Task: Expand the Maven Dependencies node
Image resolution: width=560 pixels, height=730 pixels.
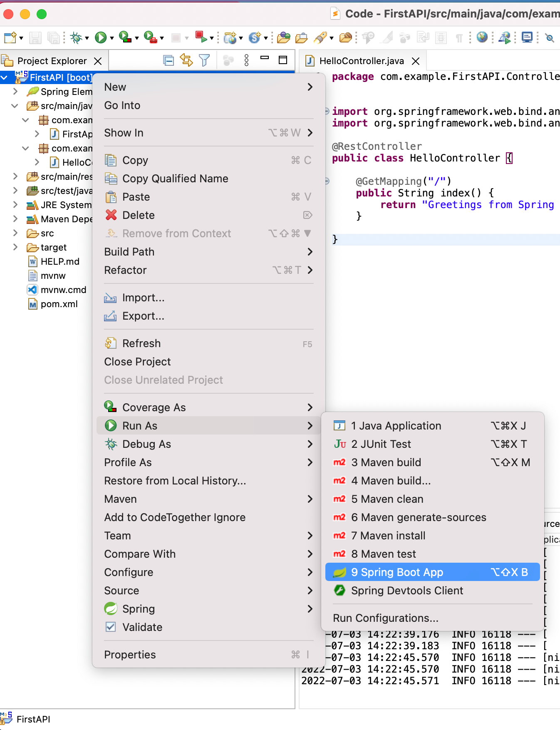Action: tap(15, 219)
